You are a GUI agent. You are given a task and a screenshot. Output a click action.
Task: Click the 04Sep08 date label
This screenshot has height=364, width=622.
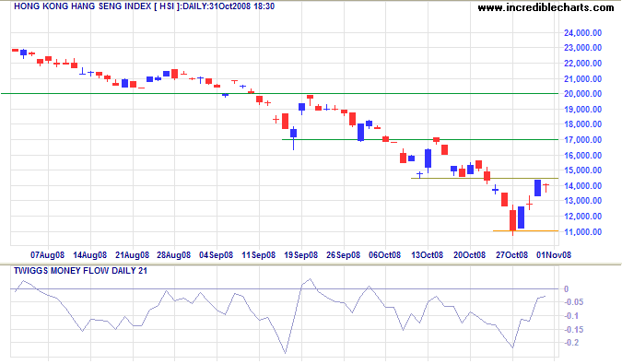pyautogui.click(x=217, y=255)
